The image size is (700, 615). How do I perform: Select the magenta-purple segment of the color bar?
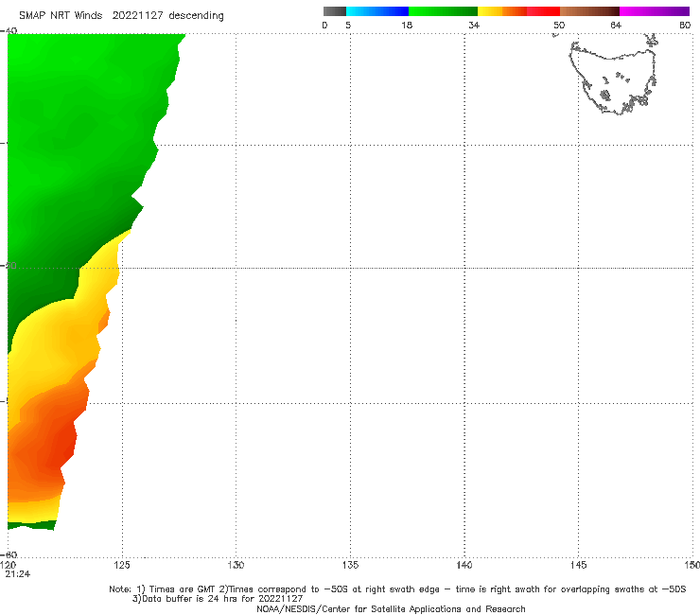coord(655,11)
